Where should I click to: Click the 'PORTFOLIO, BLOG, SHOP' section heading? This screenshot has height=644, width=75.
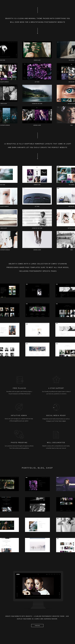[x=37, y=468]
